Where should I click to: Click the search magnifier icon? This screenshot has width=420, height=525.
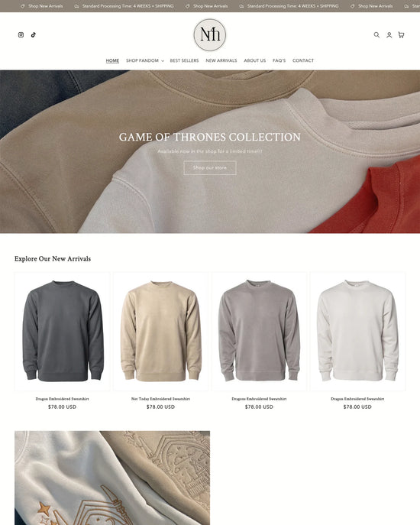[x=376, y=35]
